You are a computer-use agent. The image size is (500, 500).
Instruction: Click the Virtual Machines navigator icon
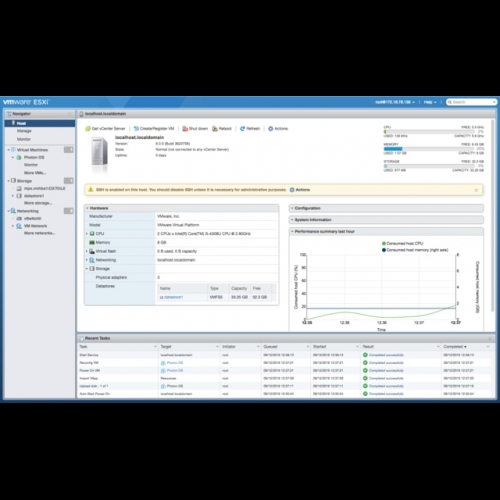pyautogui.click(x=13, y=150)
